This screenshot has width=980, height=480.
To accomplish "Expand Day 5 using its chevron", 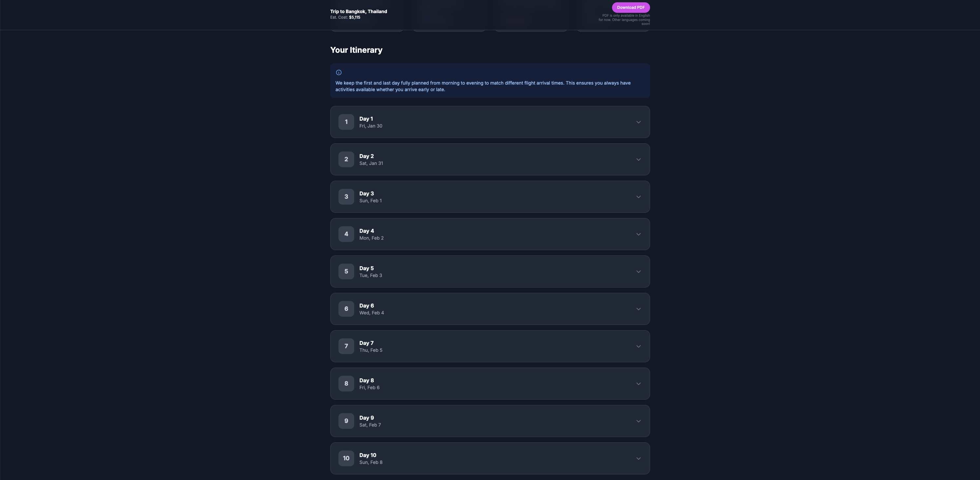I will coord(638,271).
